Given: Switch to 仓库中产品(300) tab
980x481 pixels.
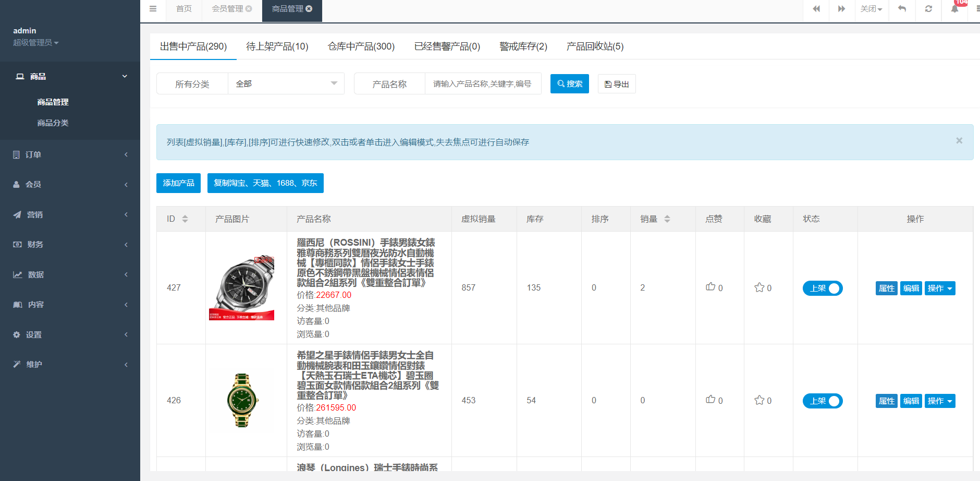Looking at the screenshot, I should 361,46.
